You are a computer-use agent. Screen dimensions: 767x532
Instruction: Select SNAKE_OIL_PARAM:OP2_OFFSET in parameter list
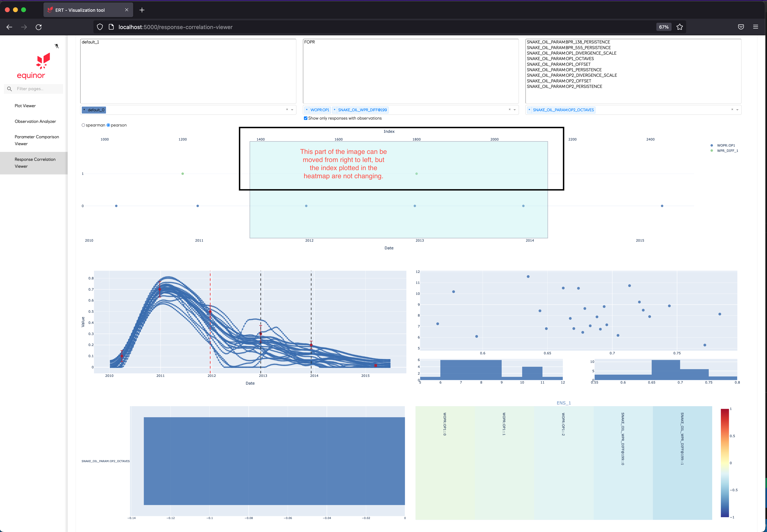[x=559, y=81]
